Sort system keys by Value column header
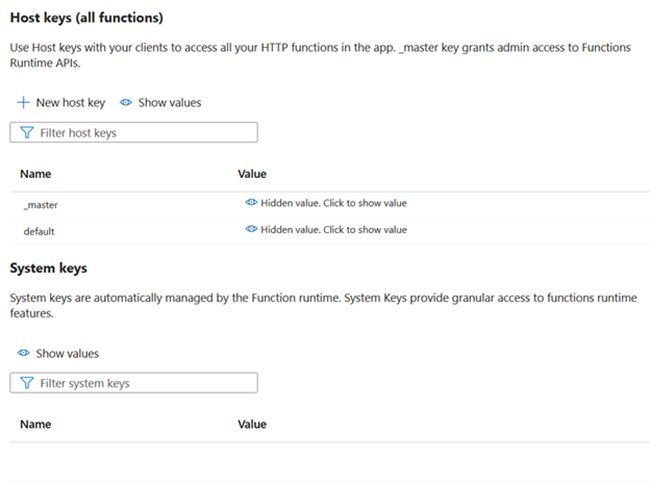 [x=252, y=424]
